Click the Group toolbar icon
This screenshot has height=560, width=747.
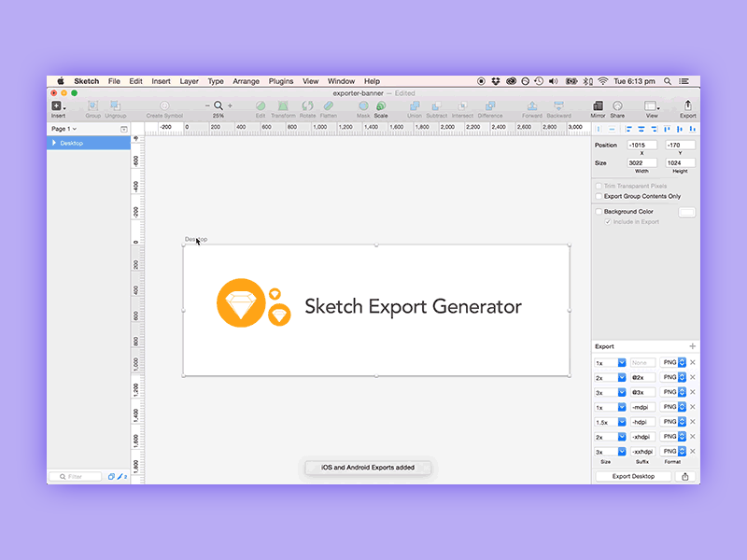(92, 106)
